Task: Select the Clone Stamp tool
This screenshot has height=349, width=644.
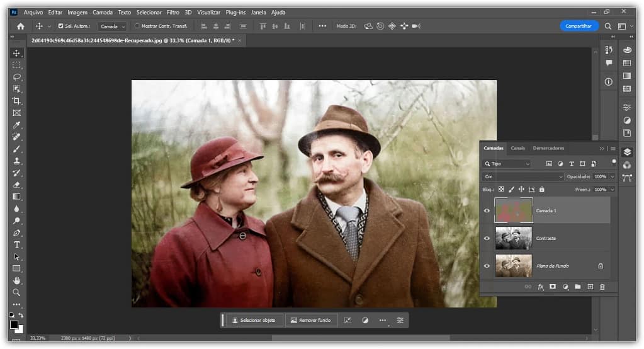Action: [x=16, y=161]
